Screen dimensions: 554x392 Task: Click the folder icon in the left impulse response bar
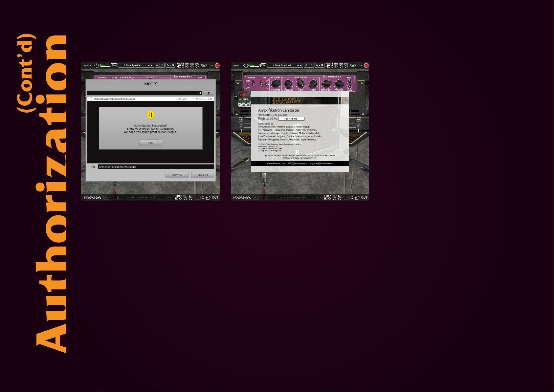(113, 198)
